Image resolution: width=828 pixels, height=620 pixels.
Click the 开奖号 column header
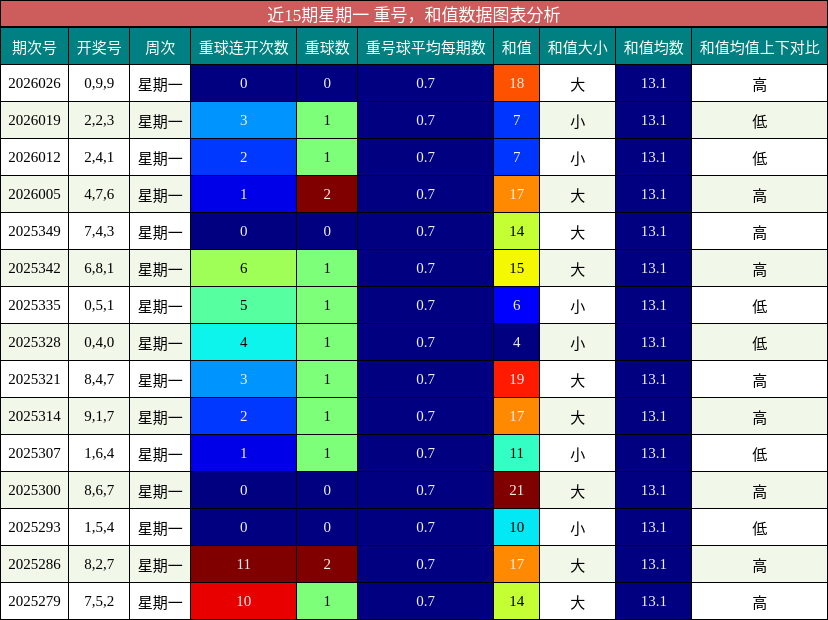(x=98, y=45)
